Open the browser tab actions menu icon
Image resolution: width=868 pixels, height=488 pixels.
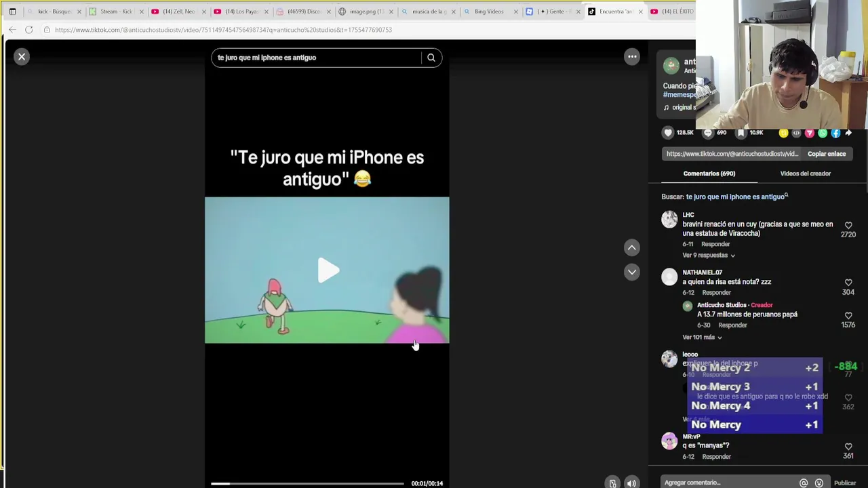[12, 12]
